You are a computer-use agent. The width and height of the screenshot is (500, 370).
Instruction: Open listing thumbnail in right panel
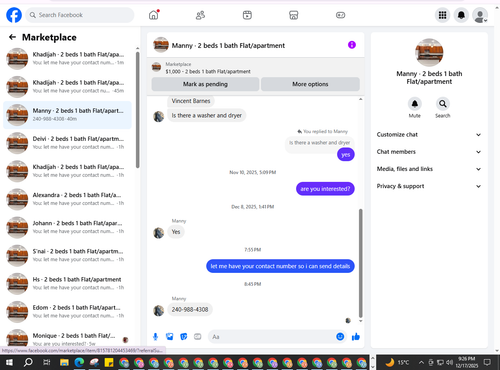pyautogui.click(x=429, y=53)
